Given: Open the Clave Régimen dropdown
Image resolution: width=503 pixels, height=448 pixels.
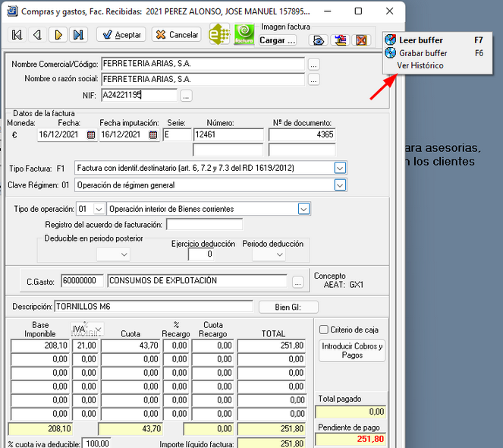Looking at the screenshot, I should click(340, 185).
